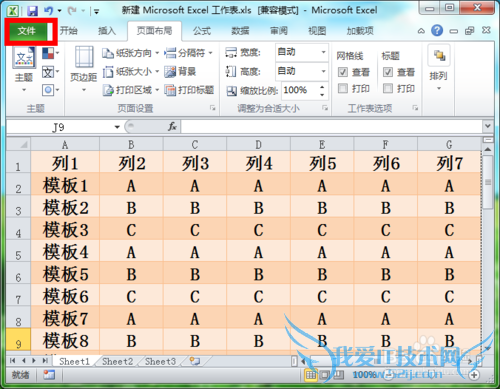Click the macro record icon in status bar

[x=49, y=375]
